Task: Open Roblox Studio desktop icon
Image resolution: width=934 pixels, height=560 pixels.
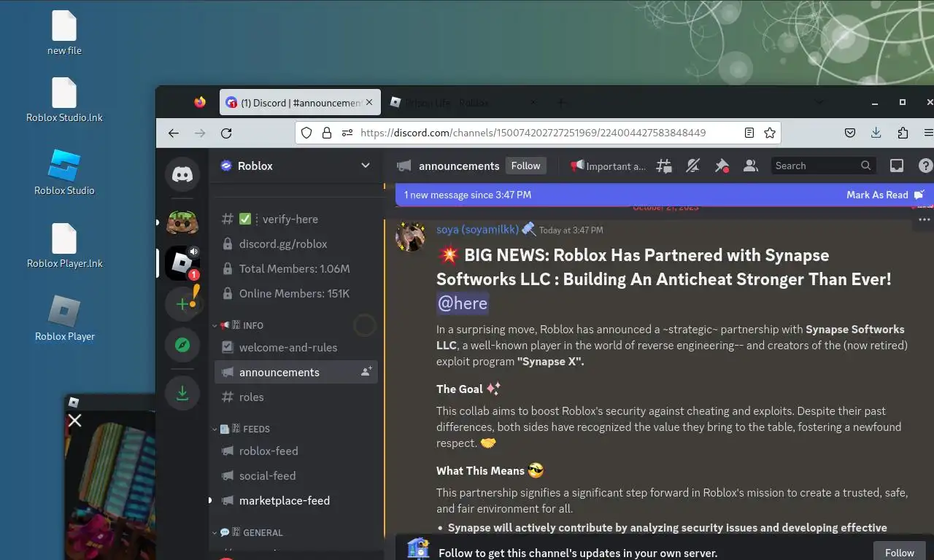Action: click(64, 173)
